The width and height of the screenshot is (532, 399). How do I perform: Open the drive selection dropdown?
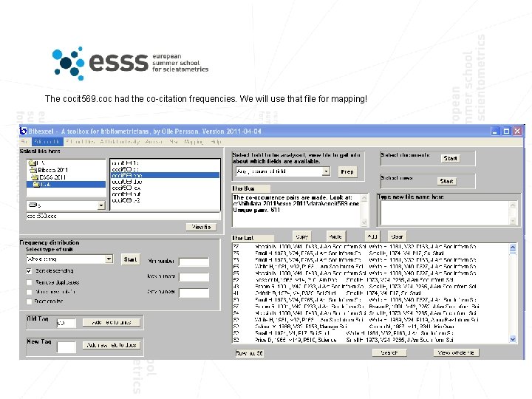coord(101,205)
